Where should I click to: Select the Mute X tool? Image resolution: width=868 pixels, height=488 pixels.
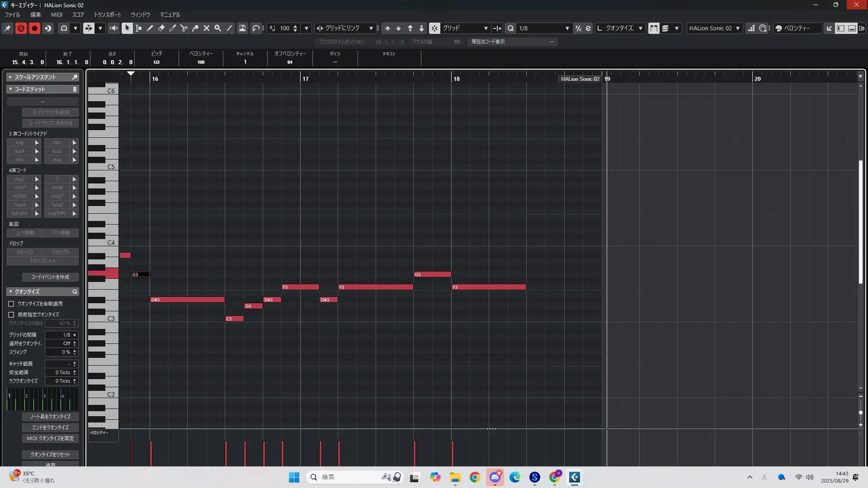point(207,28)
